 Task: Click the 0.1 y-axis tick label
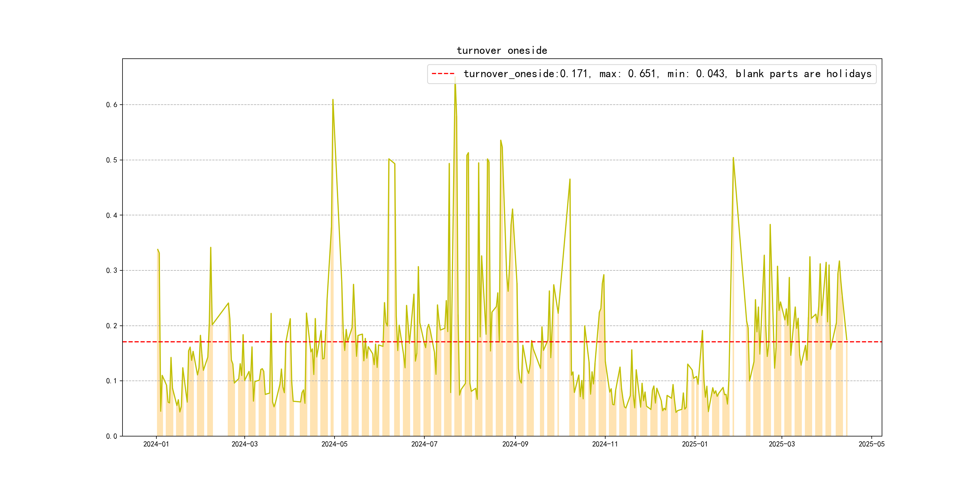112,381
